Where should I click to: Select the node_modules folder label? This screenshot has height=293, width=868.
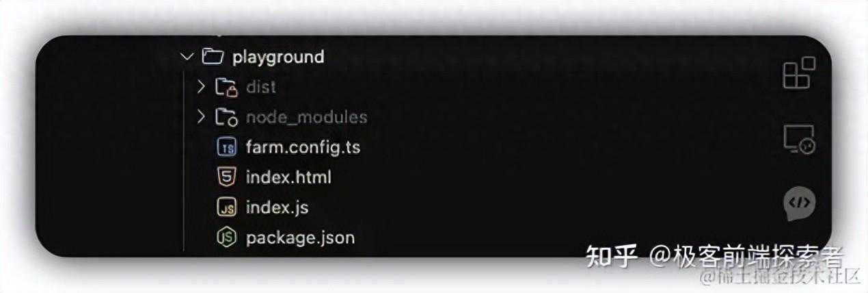coord(306,117)
